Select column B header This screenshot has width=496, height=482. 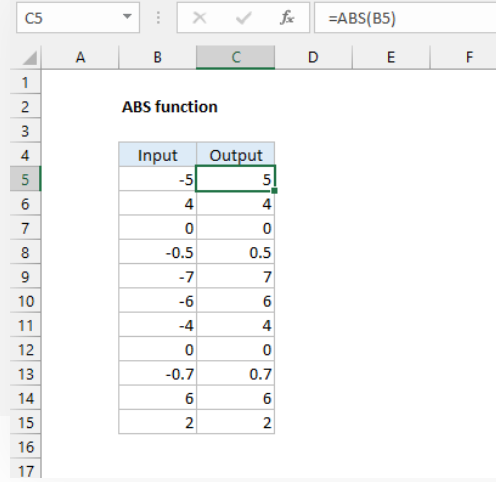pos(158,57)
